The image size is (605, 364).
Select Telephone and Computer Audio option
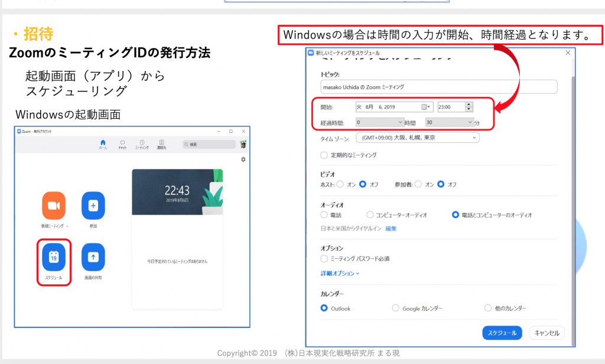click(x=456, y=215)
